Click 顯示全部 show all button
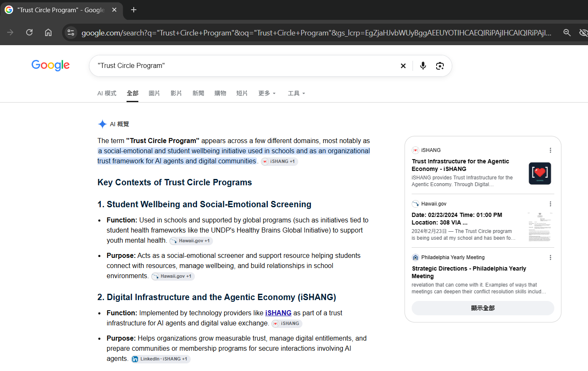 pos(483,308)
